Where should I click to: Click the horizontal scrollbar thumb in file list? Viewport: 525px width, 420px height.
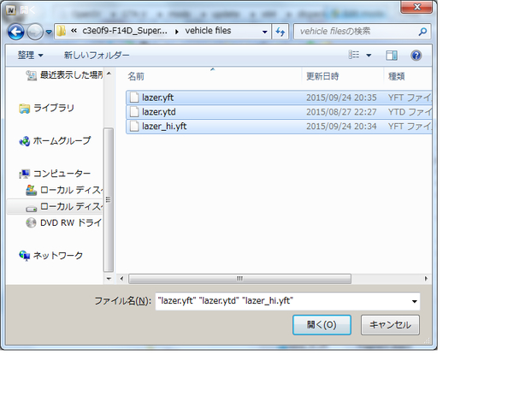[x=239, y=279]
